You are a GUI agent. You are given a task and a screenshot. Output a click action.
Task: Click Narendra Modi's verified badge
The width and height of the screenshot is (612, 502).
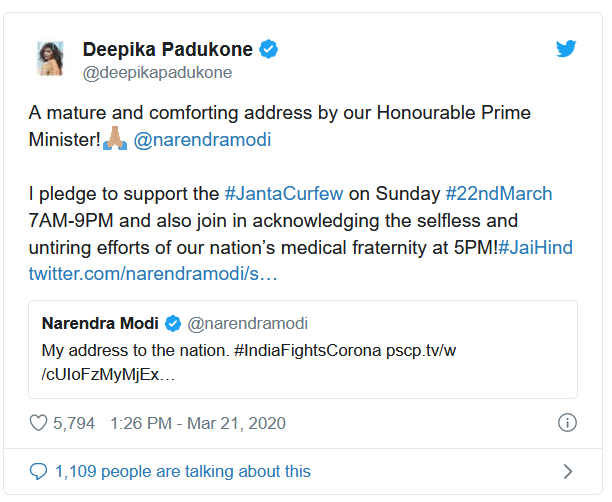point(173,323)
